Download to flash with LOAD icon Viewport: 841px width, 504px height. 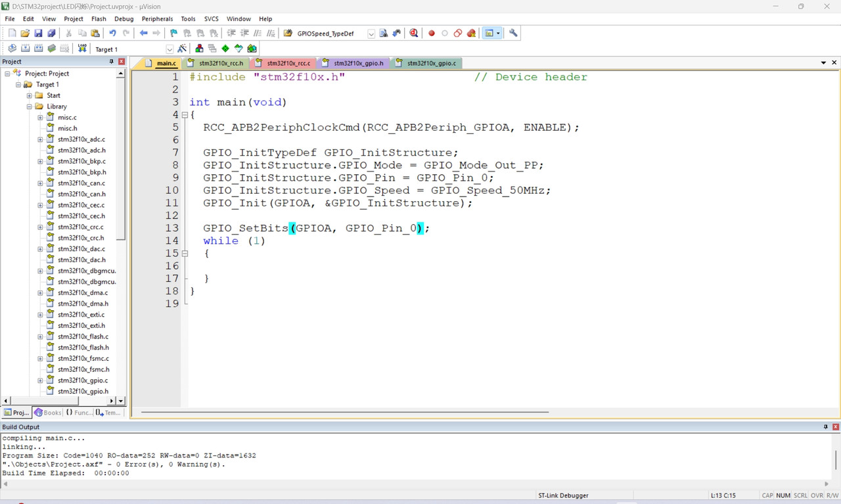tap(82, 49)
